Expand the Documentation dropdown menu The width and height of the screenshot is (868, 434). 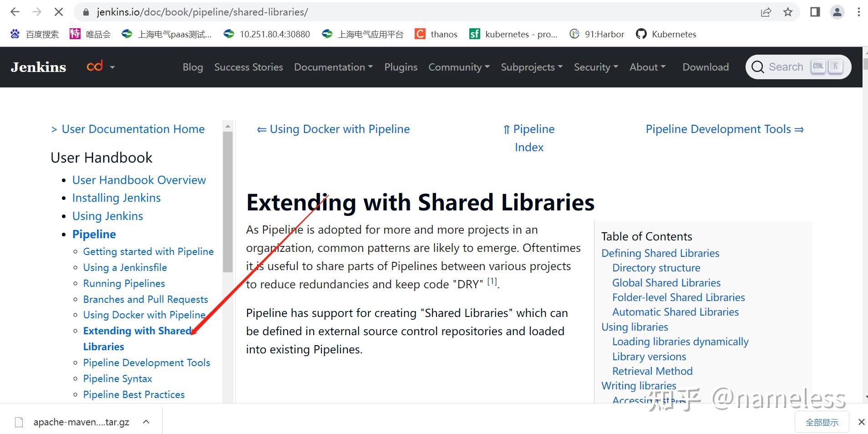333,67
